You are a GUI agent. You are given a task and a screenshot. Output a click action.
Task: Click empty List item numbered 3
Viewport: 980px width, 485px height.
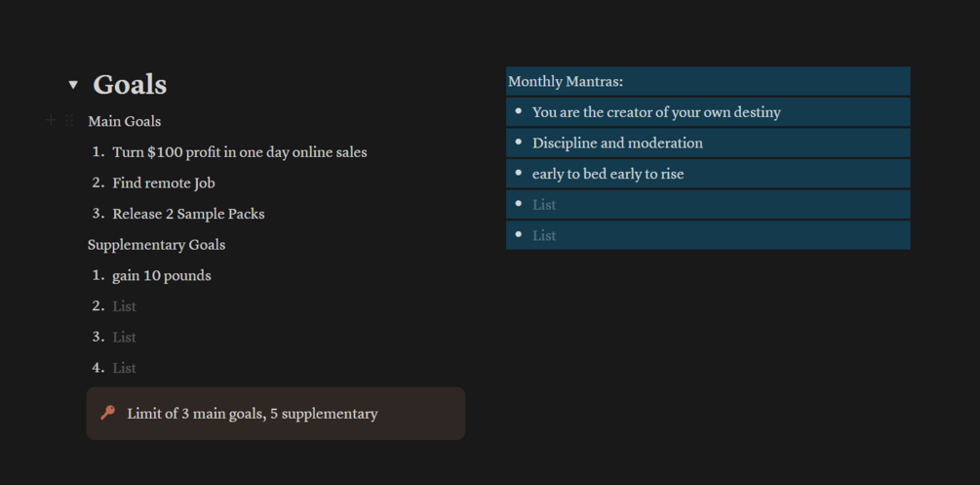pyautogui.click(x=124, y=337)
